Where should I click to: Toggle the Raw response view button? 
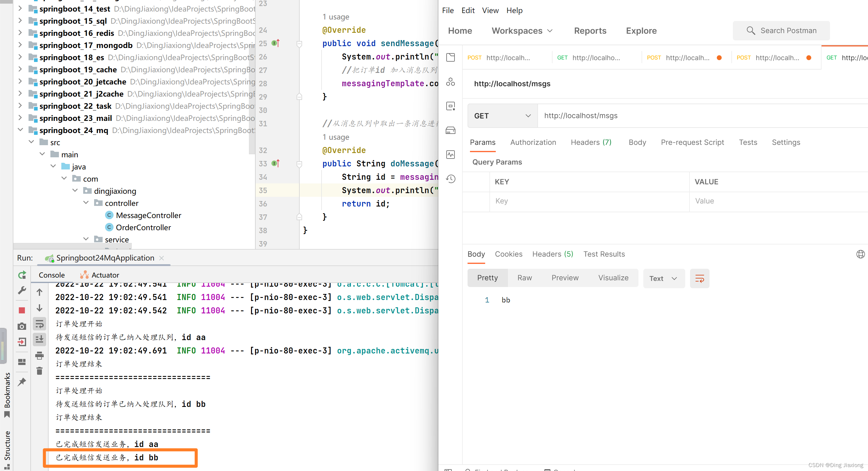524,277
